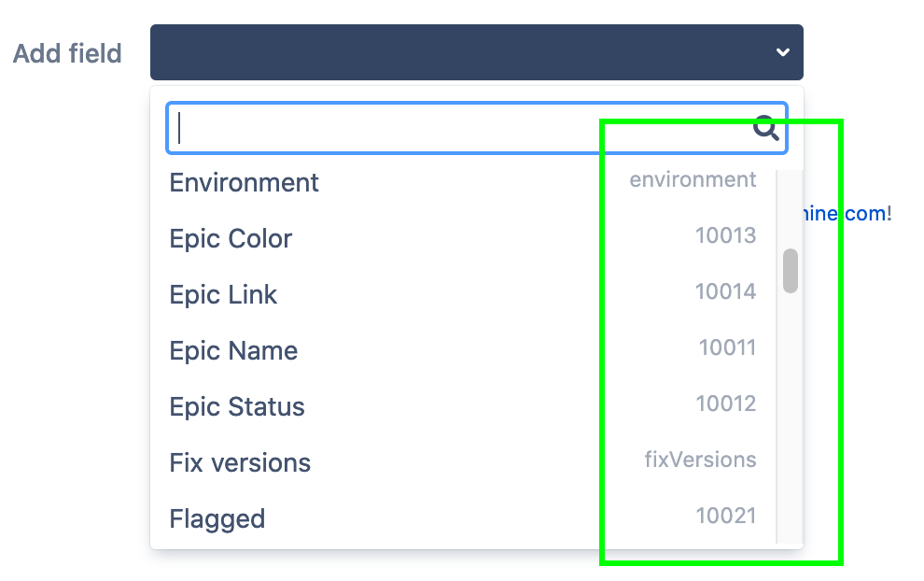The height and width of the screenshot is (581, 924).
Task: Click the Add field label
Action: (66, 53)
